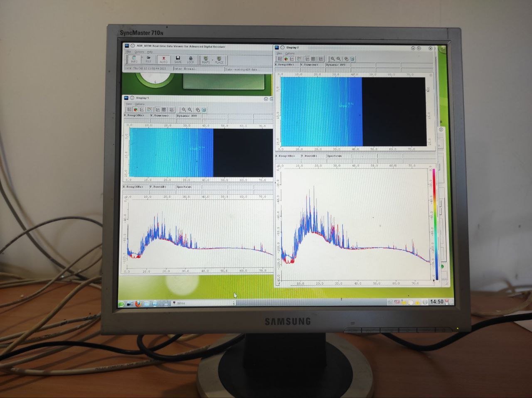Click the axes tool icon in Display 1
Screen dimensions: 532x398
[150, 109]
